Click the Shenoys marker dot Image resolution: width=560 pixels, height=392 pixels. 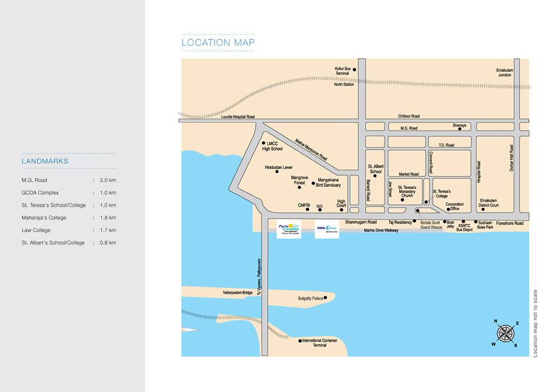(460, 129)
